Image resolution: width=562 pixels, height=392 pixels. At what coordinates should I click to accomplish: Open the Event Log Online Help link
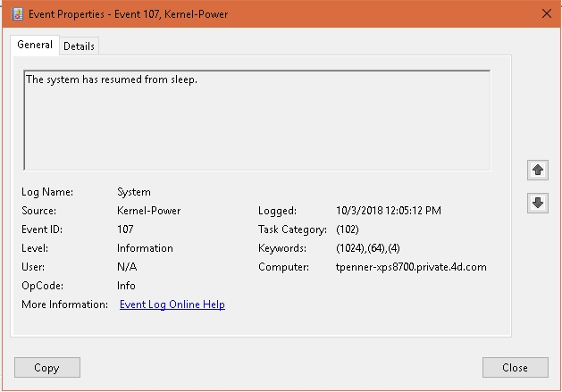click(172, 304)
